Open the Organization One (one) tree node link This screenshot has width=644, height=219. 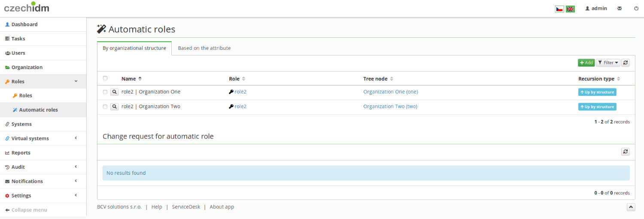(390, 92)
